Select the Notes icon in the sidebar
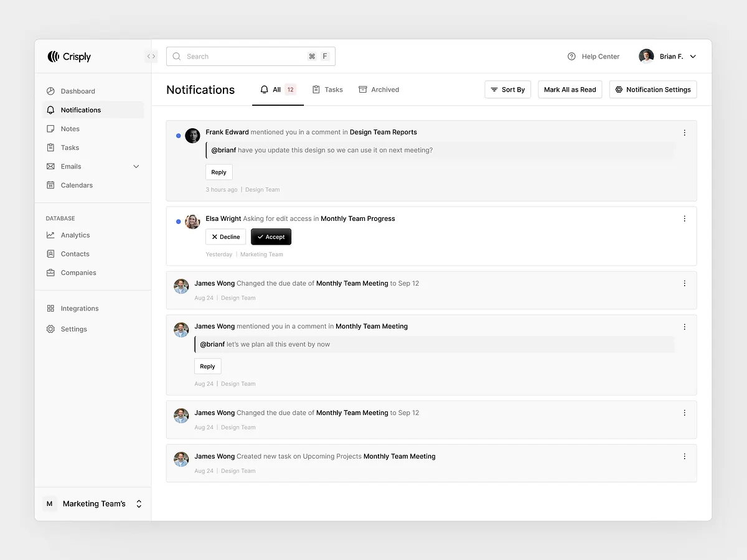747x560 pixels. [x=50, y=129]
